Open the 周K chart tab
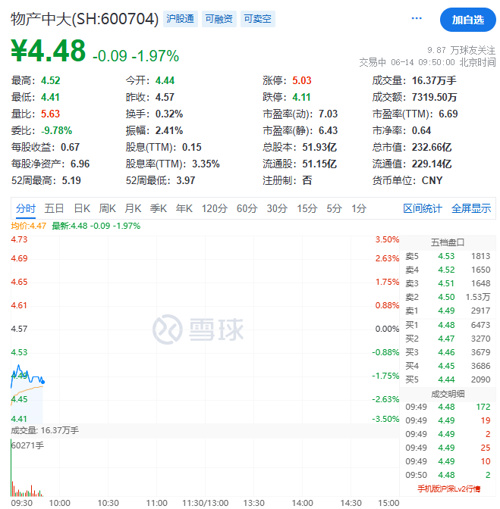The image size is (500, 509). (x=107, y=209)
